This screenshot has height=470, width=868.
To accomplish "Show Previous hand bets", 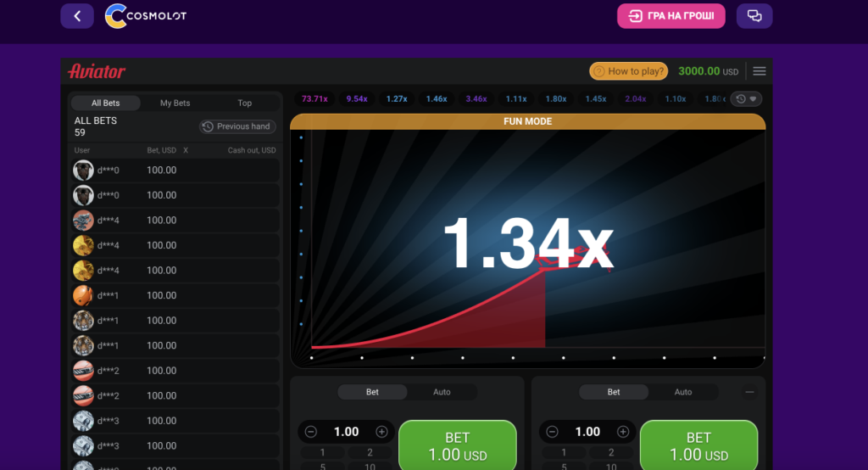I will click(x=236, y=126).
